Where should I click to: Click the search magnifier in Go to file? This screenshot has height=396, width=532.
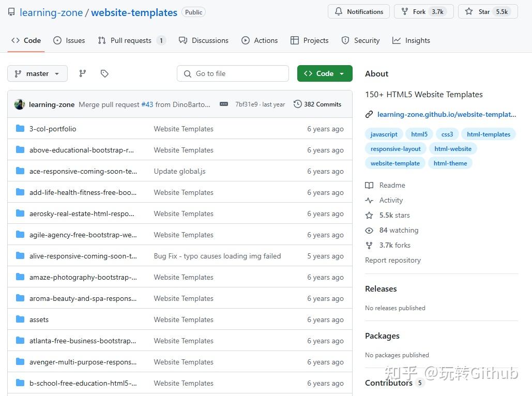coord(188,73)
